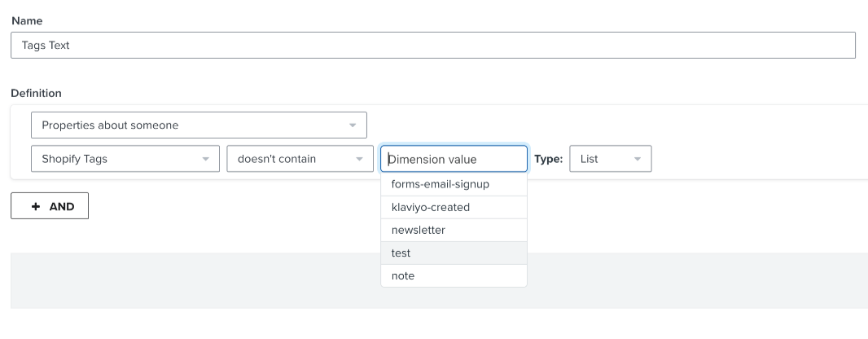Click the Name field containing Tags Text
This screenshot has width=868, height=339.
tap(432, 46)
